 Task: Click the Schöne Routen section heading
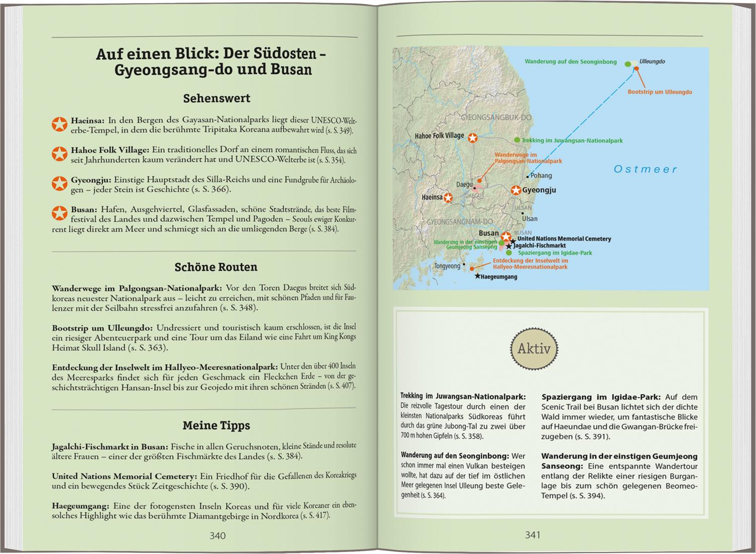[216, 267]
